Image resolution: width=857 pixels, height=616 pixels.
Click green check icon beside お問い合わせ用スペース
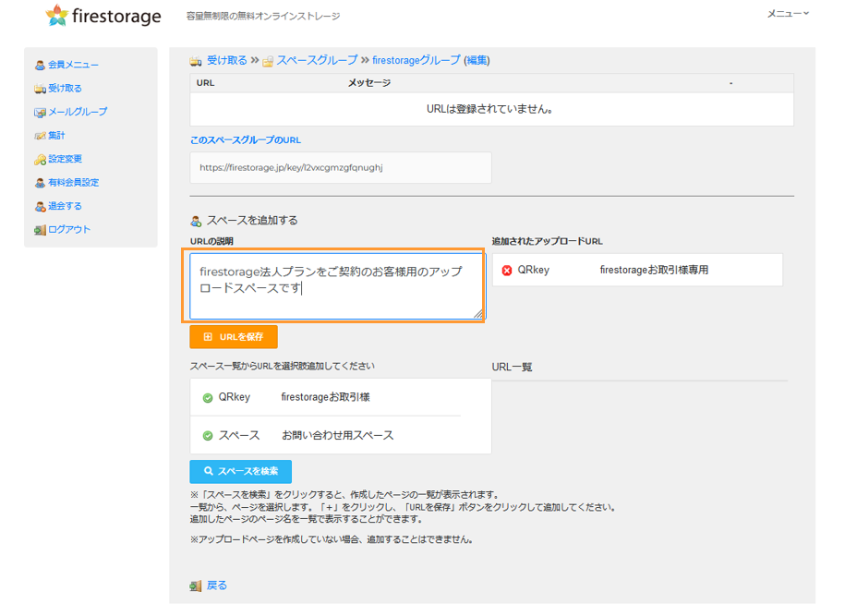coord(208,436)
